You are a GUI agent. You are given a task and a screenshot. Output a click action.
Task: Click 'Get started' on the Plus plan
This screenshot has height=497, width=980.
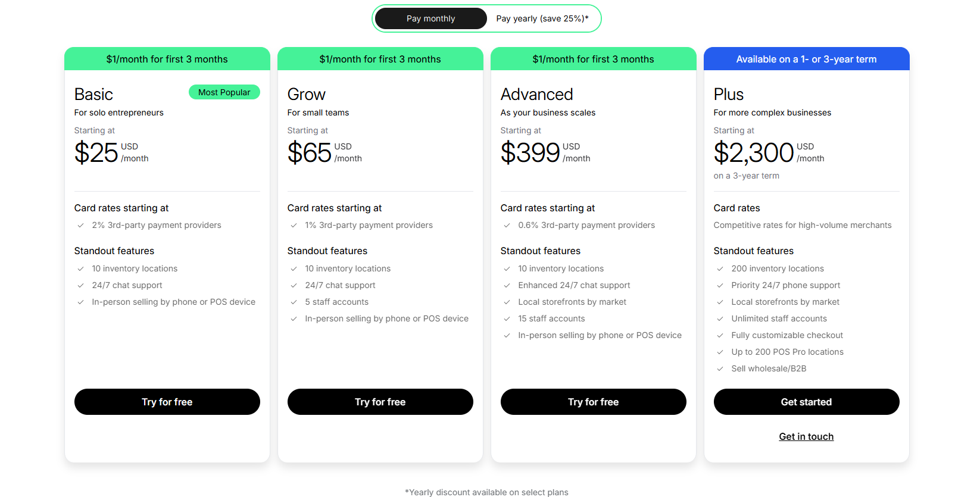[806, 402]
